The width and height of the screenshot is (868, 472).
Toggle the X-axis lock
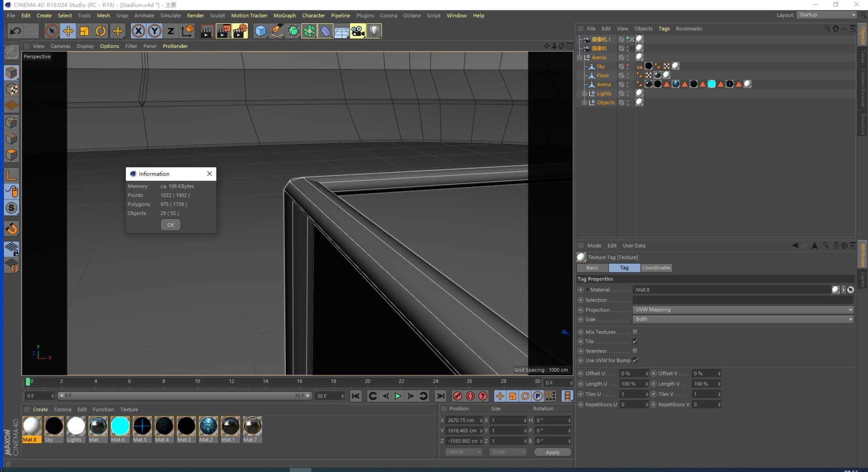138,31
